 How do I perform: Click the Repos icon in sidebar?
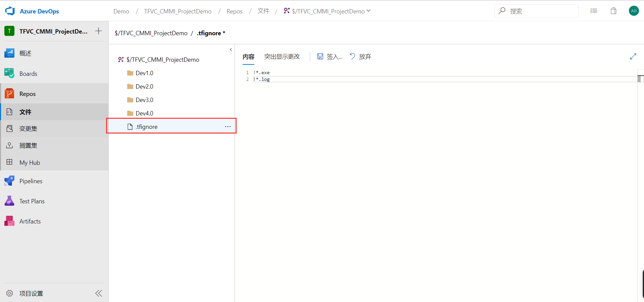pos(9,94)
